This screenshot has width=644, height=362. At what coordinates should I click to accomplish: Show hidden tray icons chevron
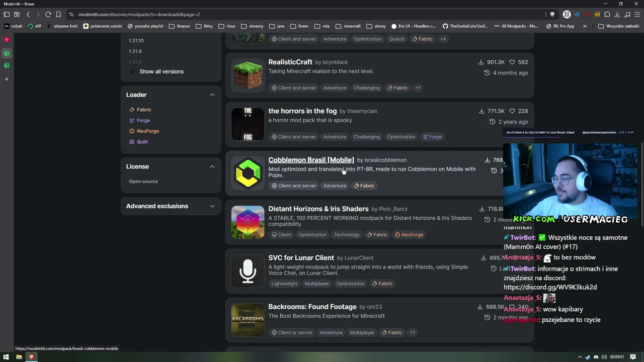[x=580, y=357]
